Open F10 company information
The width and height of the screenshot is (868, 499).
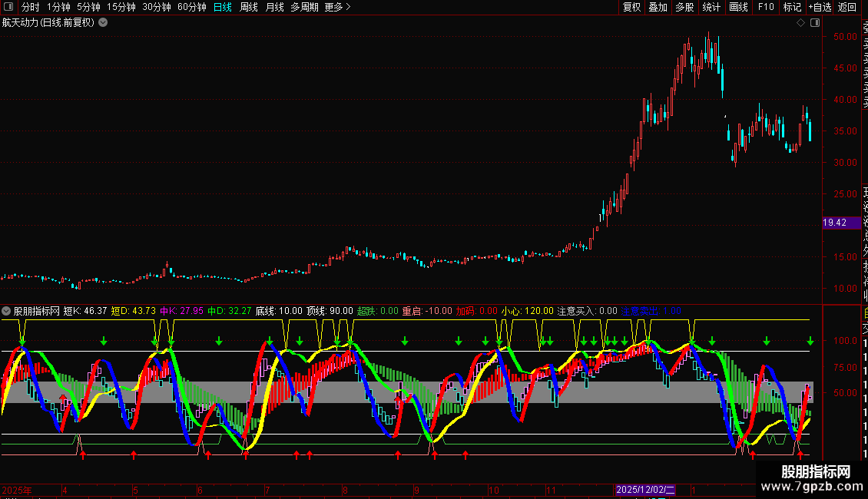(x=766, y=7)
